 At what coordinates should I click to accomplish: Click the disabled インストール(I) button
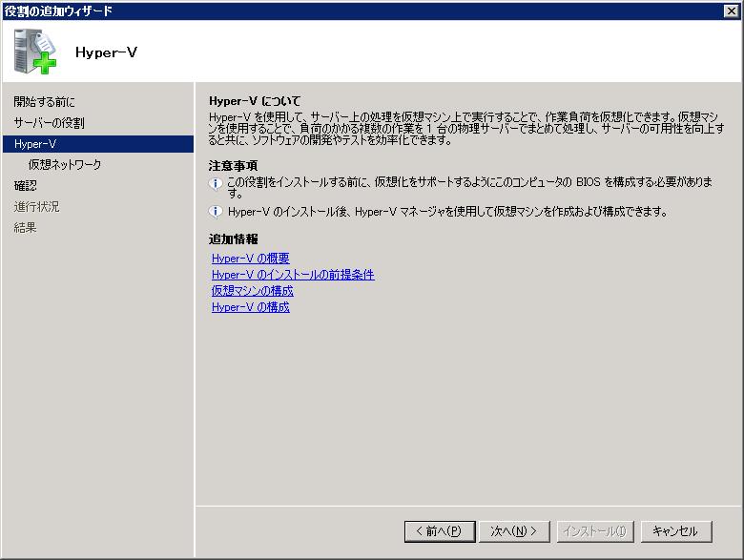(x=595, y=531)
